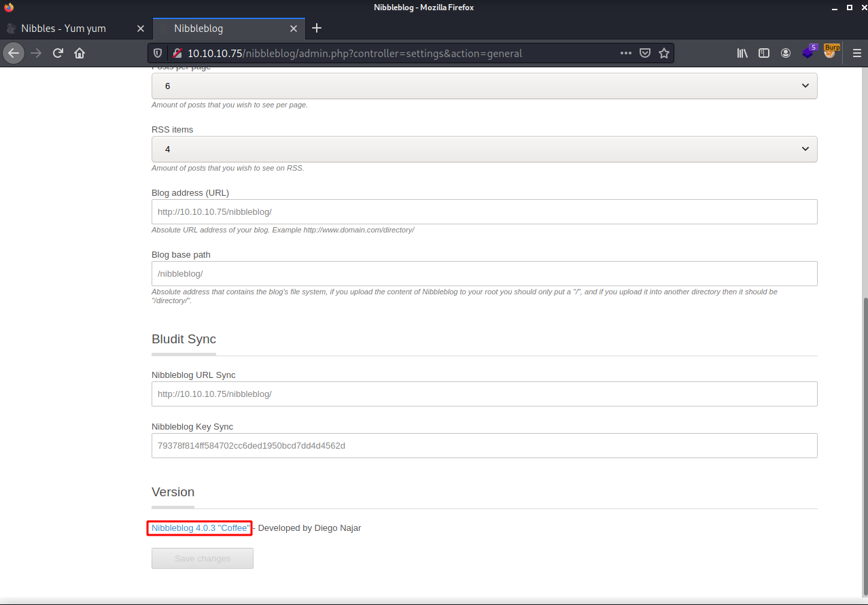Click the forward navigation arrow

coord(36,53)
